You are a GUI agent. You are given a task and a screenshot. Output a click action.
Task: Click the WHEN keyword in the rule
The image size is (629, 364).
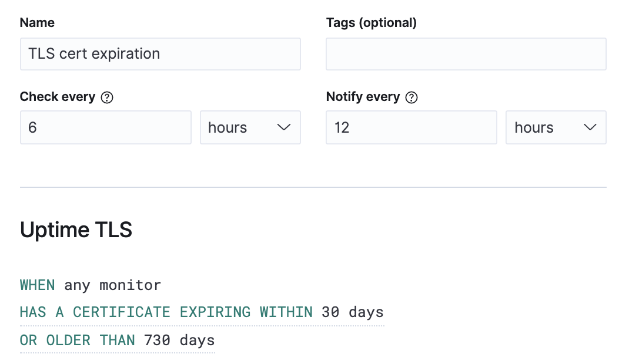click(x=37, y=285)
